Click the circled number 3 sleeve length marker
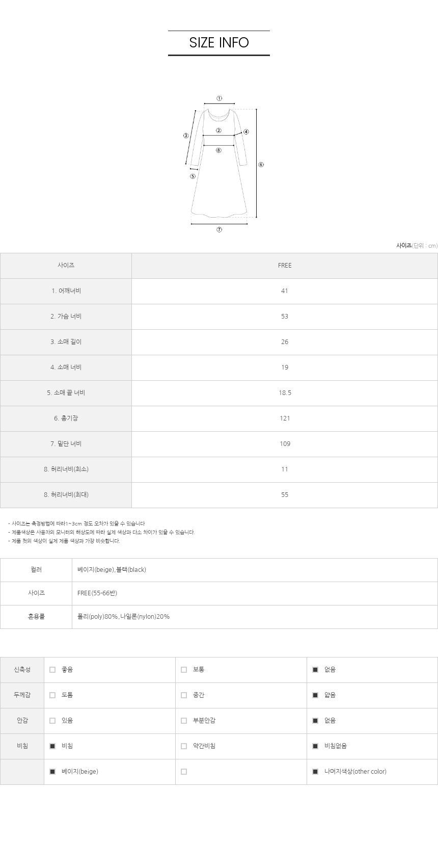 tap(186, 136)
